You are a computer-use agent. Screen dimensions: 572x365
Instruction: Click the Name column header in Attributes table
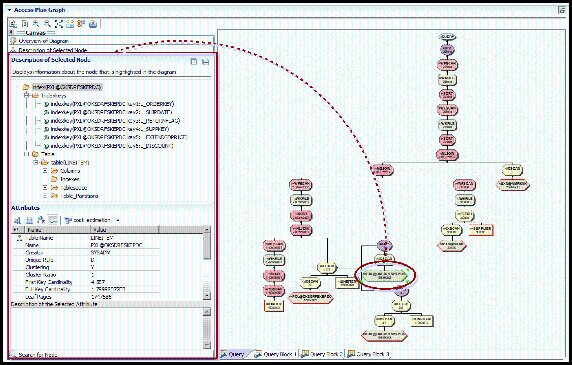pos(57,230)
